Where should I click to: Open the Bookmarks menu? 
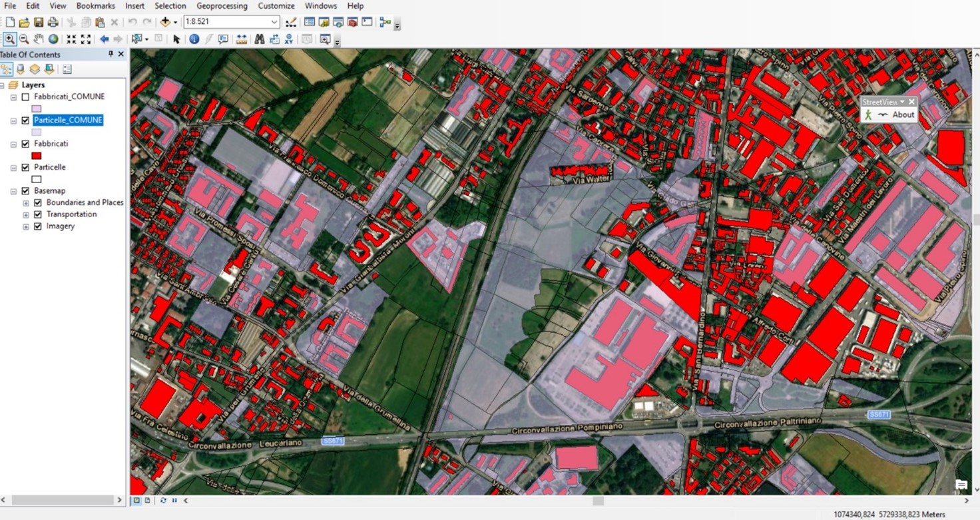(x=95, y=6)
